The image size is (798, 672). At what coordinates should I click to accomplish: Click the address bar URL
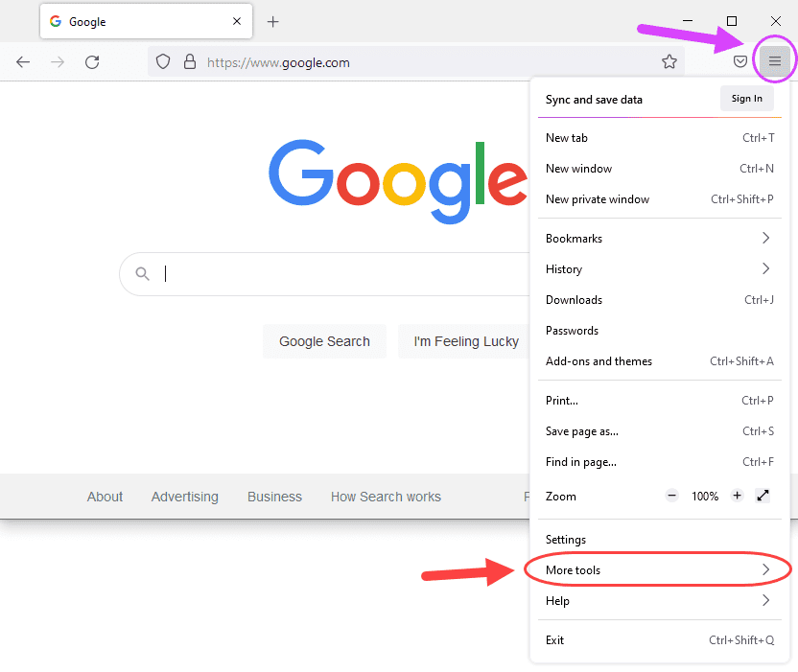(x=278, y=62)
